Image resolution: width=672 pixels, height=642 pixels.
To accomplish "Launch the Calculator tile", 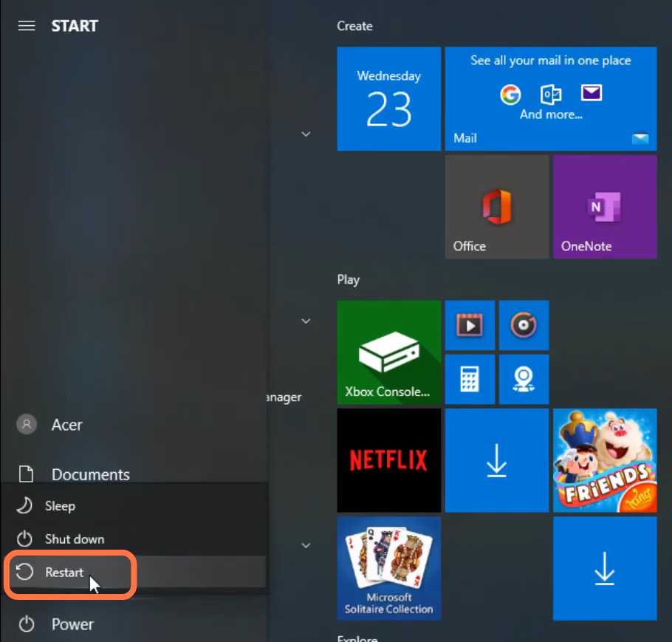I will coord(470,379).
